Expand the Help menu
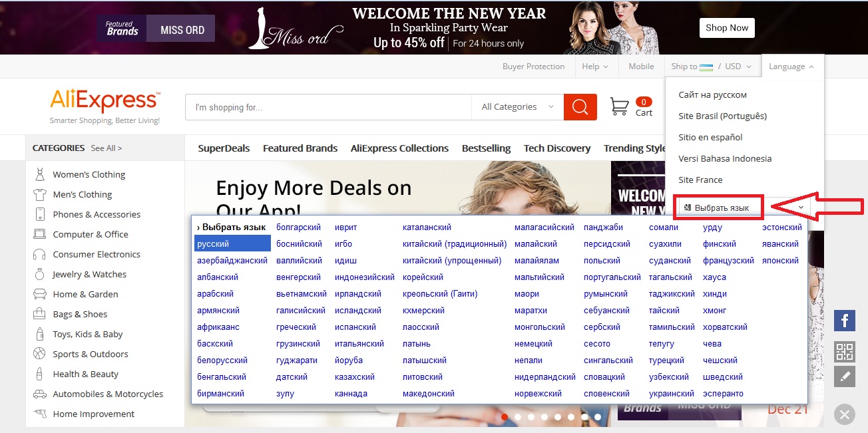 pyautogui.click(x=595, y=67)
